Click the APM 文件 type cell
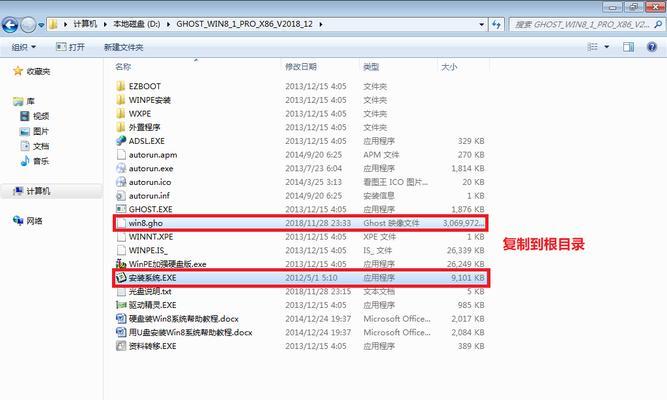The width and height of the screenshot is (667, 400). pos(381,155)
